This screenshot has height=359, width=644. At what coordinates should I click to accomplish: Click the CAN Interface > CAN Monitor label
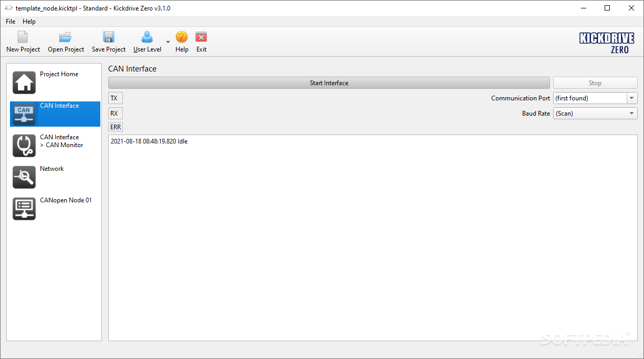pos(61,141)
